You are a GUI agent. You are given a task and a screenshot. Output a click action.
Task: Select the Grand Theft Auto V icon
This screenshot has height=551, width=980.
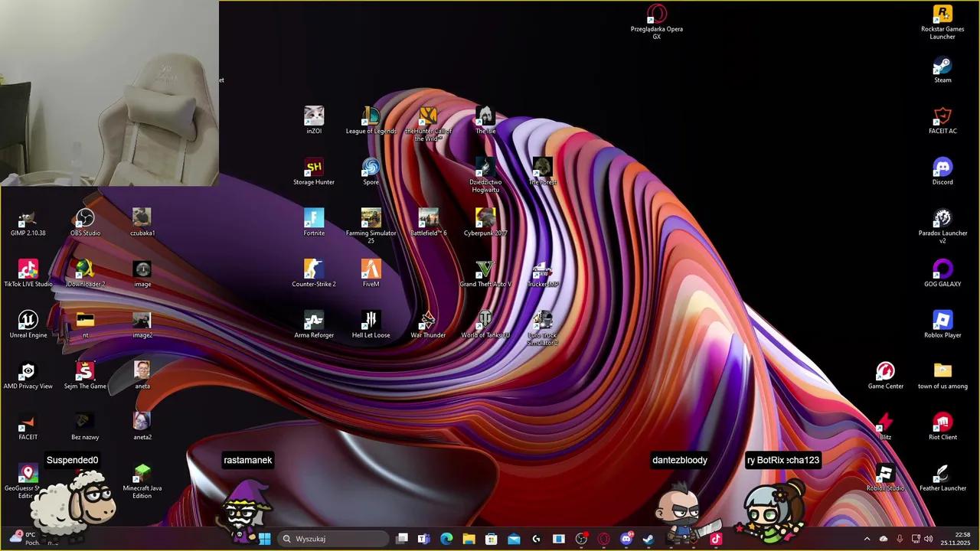click(485, 274)
